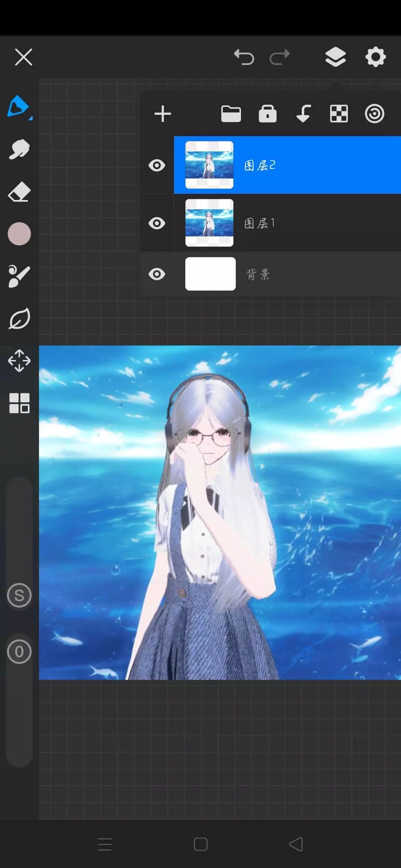Select the eraser tool

point(19,192)
